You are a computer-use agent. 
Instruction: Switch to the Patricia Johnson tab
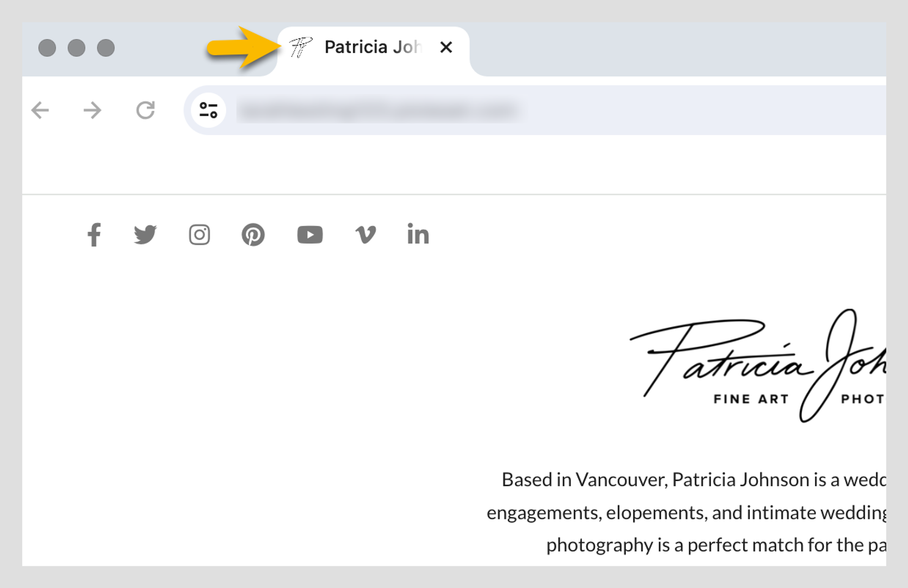[x=372, y=47]
